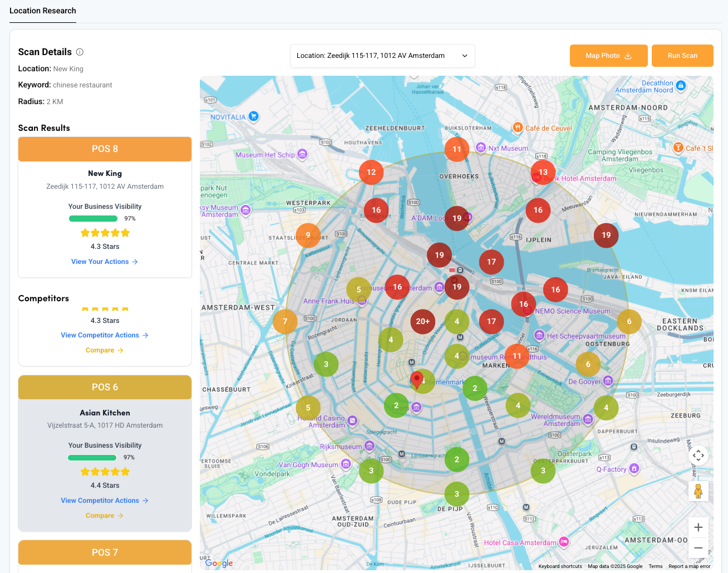728x573 pixels.
Task: Zoom in using the map plus button
Action: [x=698, y=527]
